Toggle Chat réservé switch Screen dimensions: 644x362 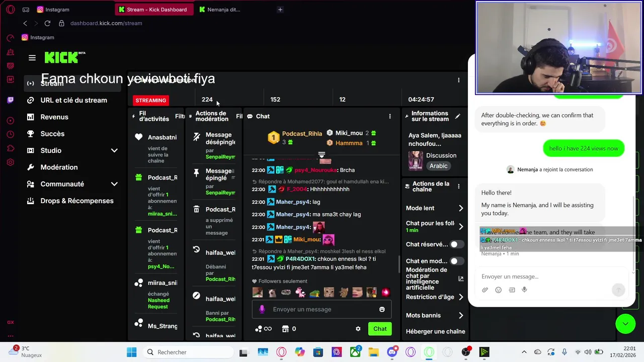pyautogui.click(x=457, y=244)
